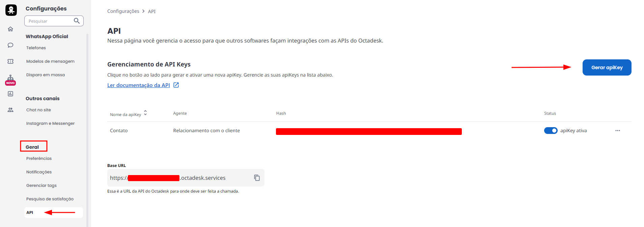Open Notificações menu item
The width and height of the screenshot is (644, 227).
[39, 172]
